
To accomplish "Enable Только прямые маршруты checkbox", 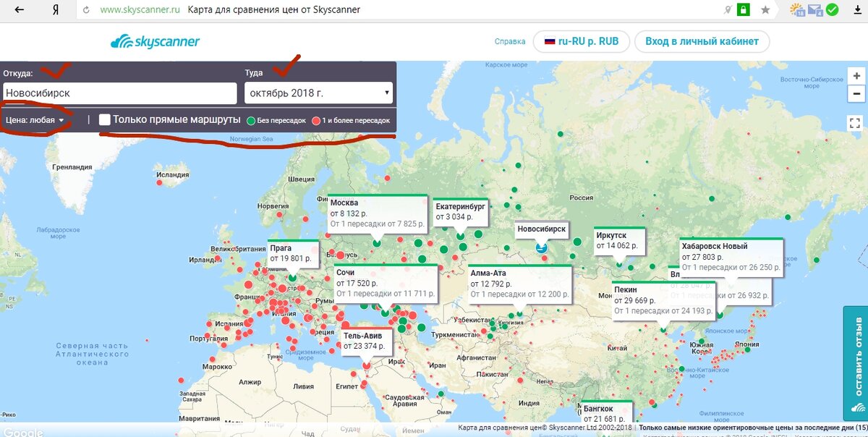I will click(x=105, y=119).
